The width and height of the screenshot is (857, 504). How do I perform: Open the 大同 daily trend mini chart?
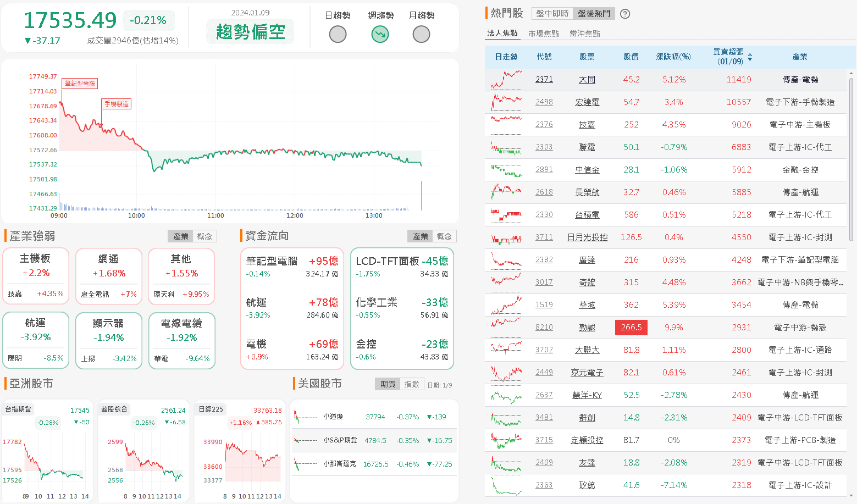(x=506, y=80)
